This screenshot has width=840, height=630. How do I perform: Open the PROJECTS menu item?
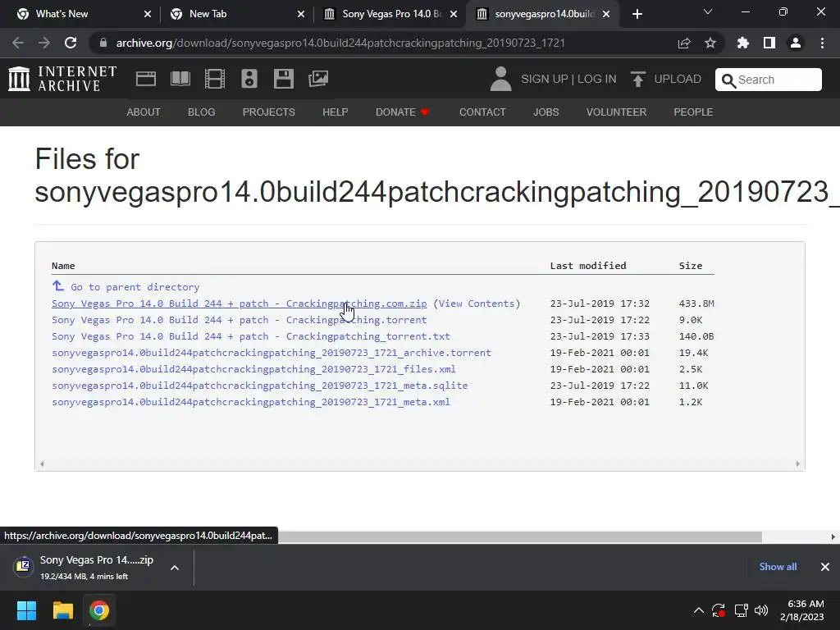pos(269,112)
